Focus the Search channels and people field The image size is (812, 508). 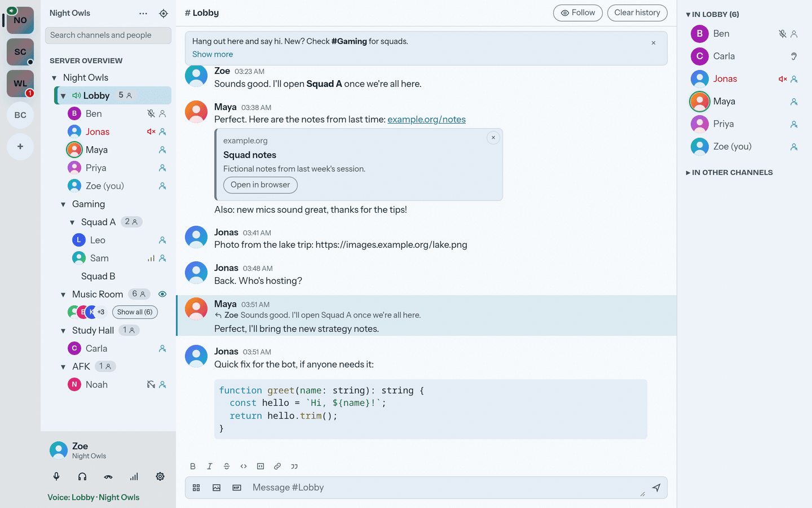(108, 35)
